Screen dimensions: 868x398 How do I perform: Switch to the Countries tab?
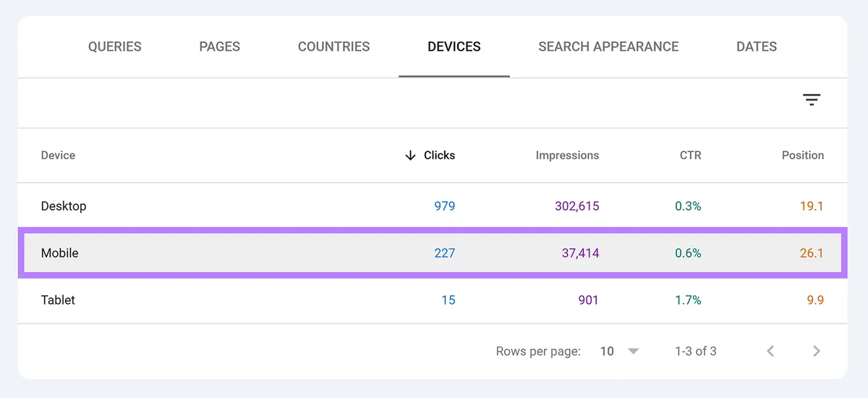point(333,46)
